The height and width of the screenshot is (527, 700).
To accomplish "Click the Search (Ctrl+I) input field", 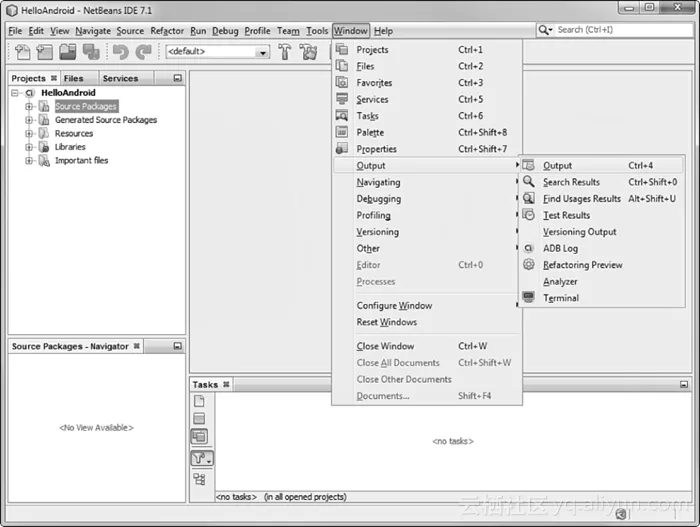I will tap(615, 30).
